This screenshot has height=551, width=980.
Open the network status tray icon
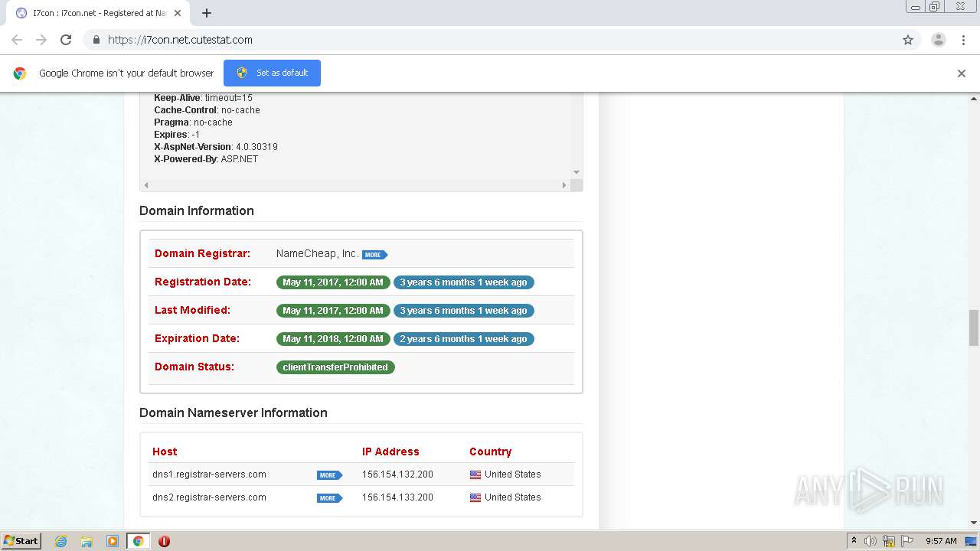(x=889, y=541)
